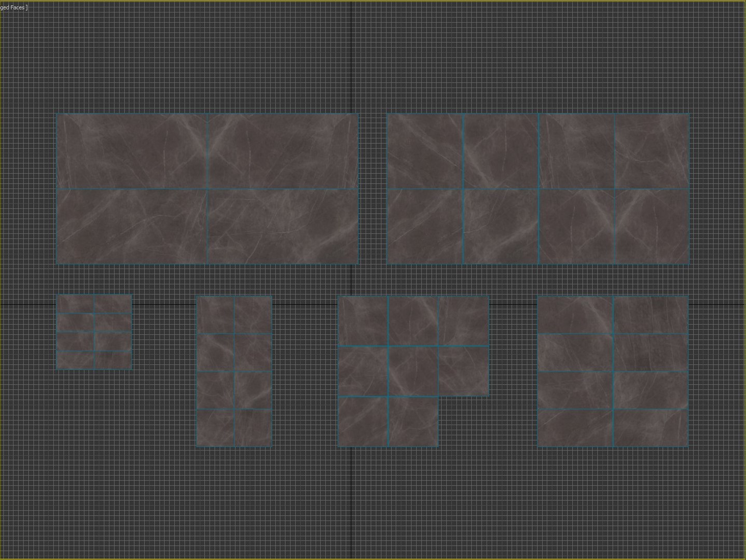Select the wide two-column tile group with four rows

click(613, 371)
